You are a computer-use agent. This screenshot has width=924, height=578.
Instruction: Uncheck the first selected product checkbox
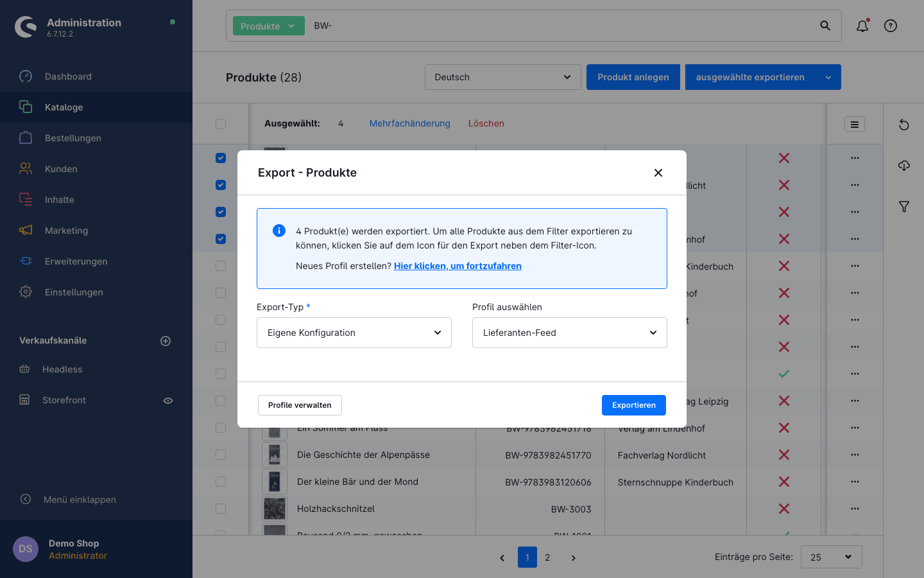(221, 158)
